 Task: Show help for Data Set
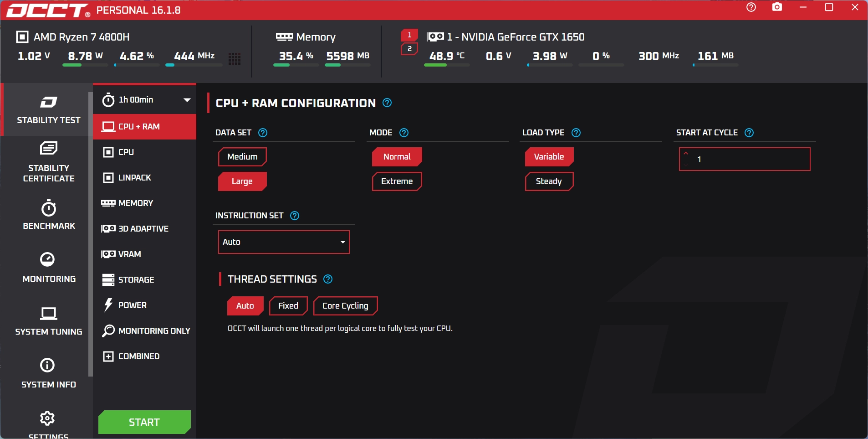263,133
